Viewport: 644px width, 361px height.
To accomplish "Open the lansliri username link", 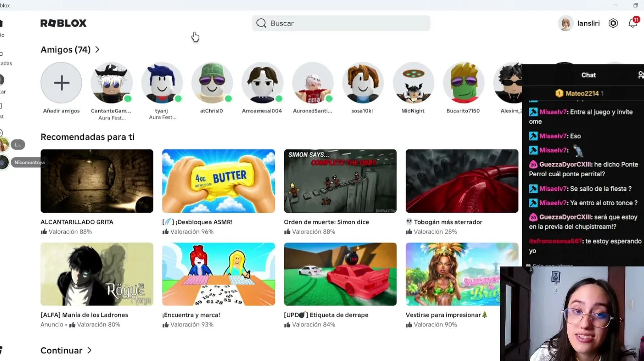I will (x=588, y=23).
